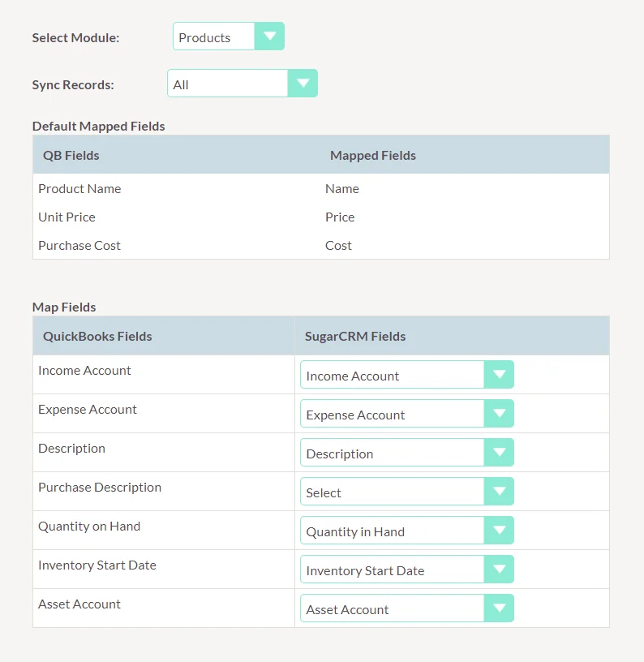This screenshot has height=662, width=644.
Task: Click the QB Fields column header
Action: click(x=71, y=155)
